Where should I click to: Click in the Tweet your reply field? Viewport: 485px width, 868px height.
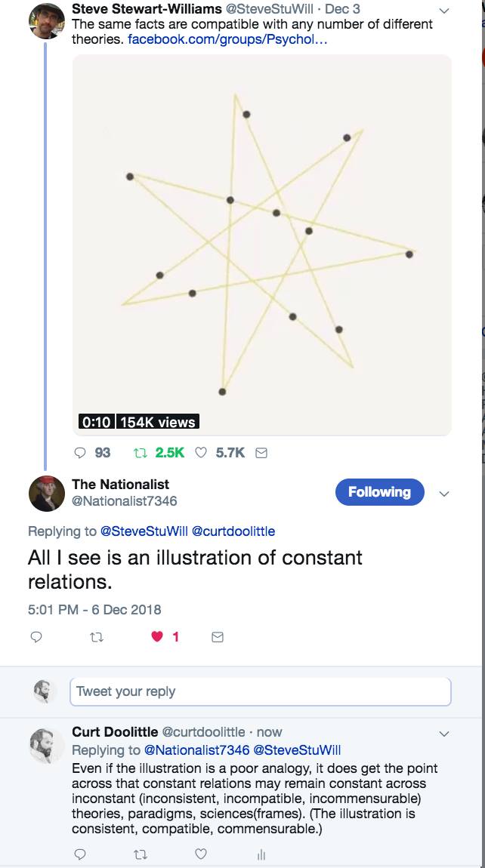pyautogui.click(x=261, y=691)
